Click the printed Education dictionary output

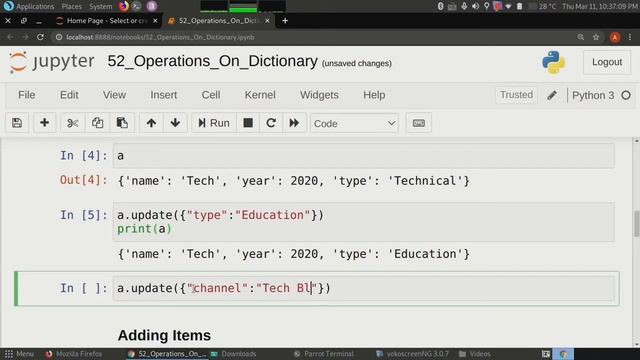click(x=293, y=254)
